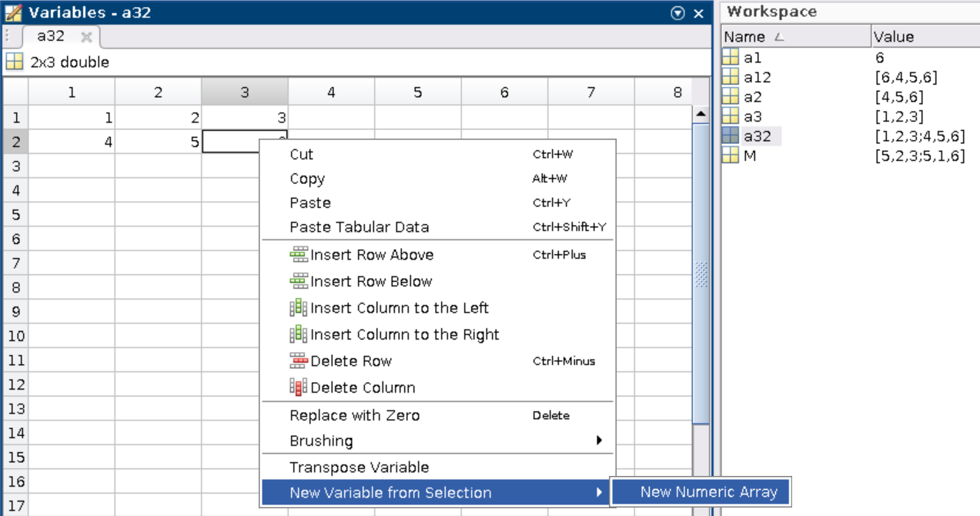
Task: Click the scroll up arrow of the grid
Action: point(701,115)
